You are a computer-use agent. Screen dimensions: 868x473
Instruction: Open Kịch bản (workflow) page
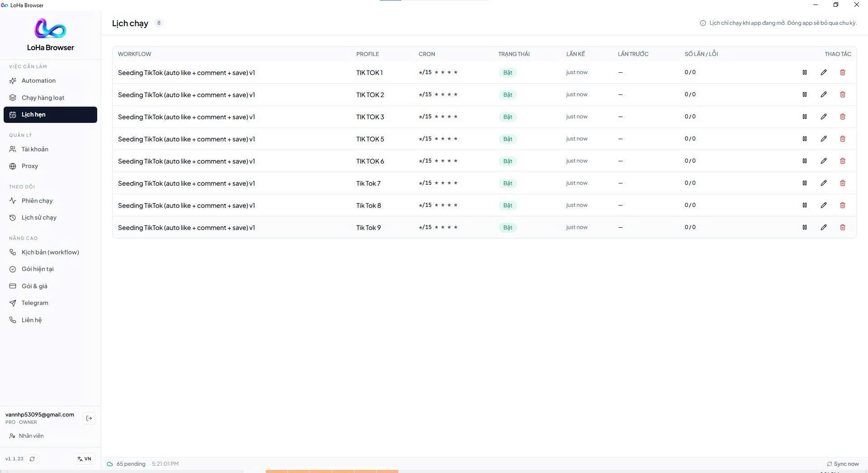coord(50,252)
